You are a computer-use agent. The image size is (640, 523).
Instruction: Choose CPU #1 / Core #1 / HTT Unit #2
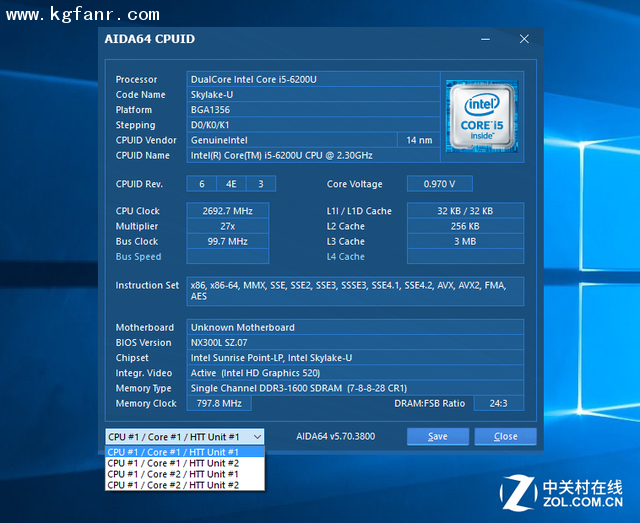click(185, 463)
